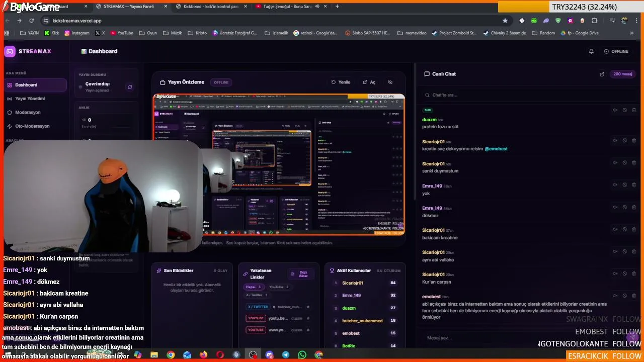Mute user on the 'dökmez' message
This screenshot has height=362, width=644.
[x=615, y=207]
